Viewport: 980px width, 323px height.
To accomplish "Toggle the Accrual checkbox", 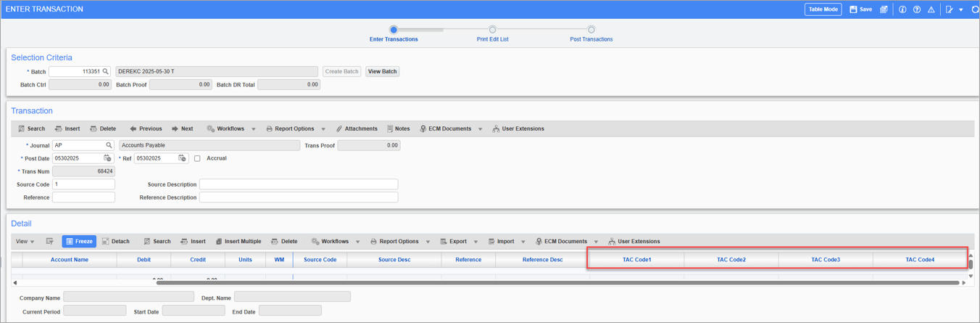I will click(197, 158).
